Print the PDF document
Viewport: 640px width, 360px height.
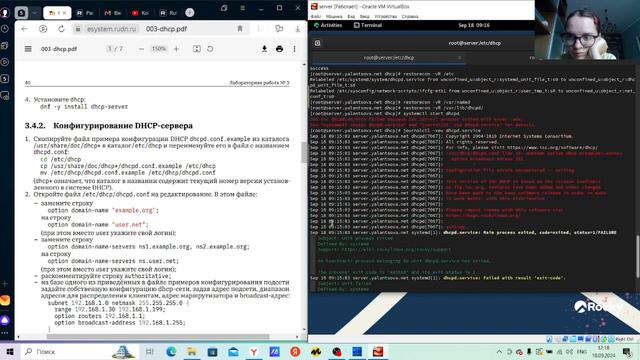[280, 49]
